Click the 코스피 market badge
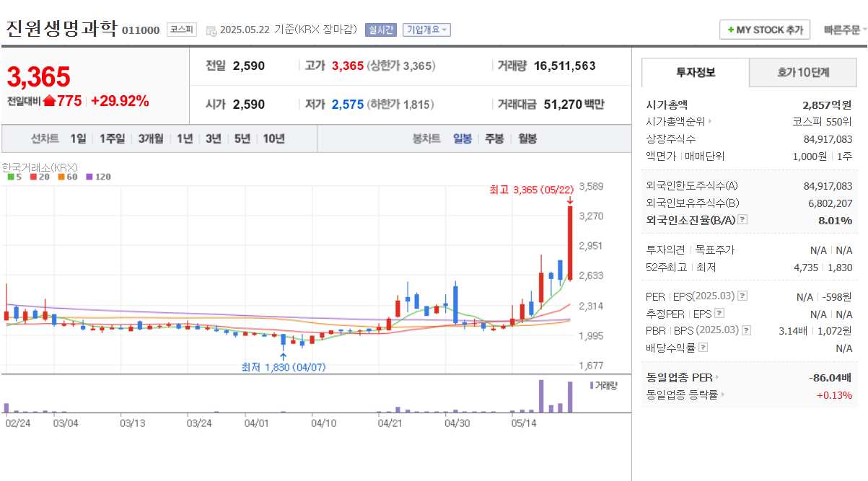This screenshot has height=481, width=868. (x=181, y=30)
